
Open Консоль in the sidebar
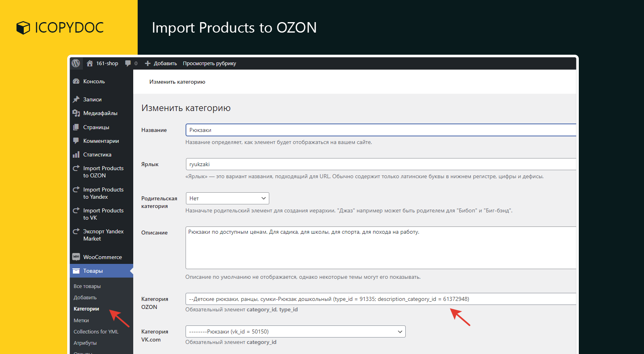pos(94,81)
